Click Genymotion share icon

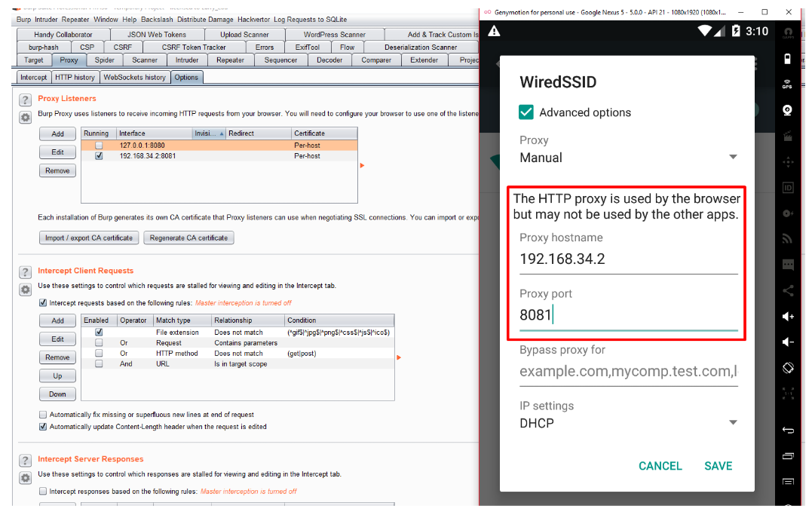(788, 290)
